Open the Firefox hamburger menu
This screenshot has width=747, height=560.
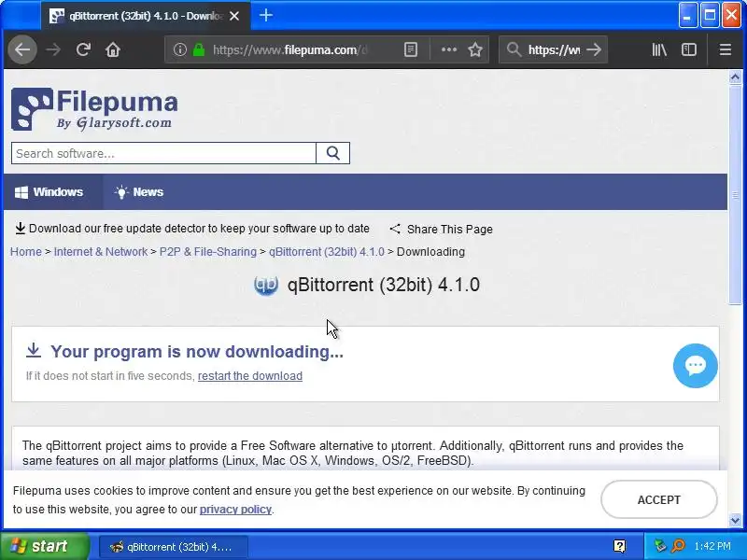click(726, 49)
